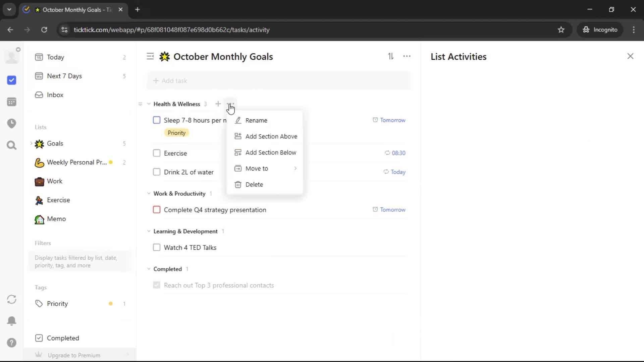The height and width of the screenshot is (362, 644).
Task: Click the sync icon in left rail
Action: pos(11,299)
